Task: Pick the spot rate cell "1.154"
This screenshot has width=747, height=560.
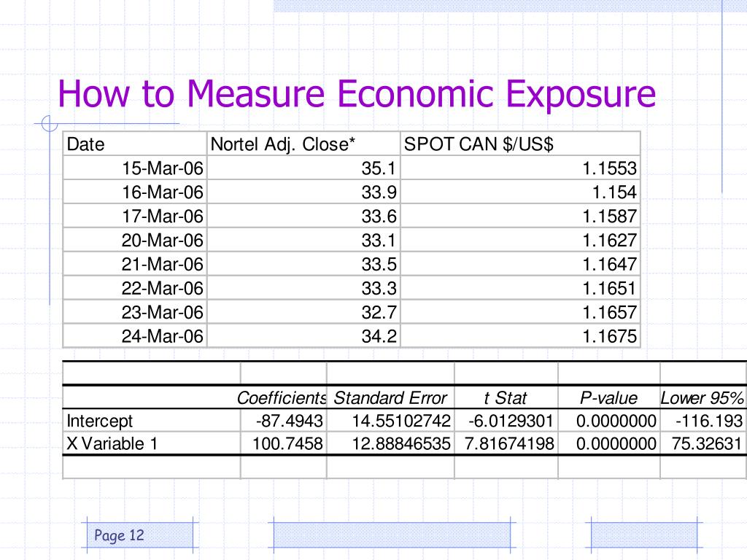Action: tap(520, 192)
